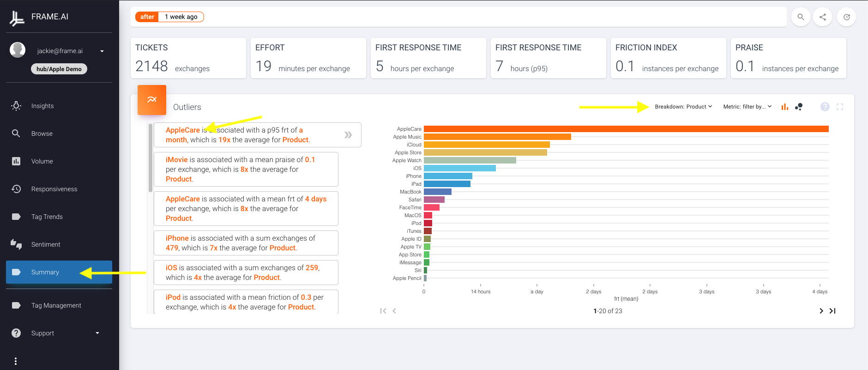The image size is (868, 370).
Task: Click the double-chevron on AppleCare card
Action: tap(348, 135)
